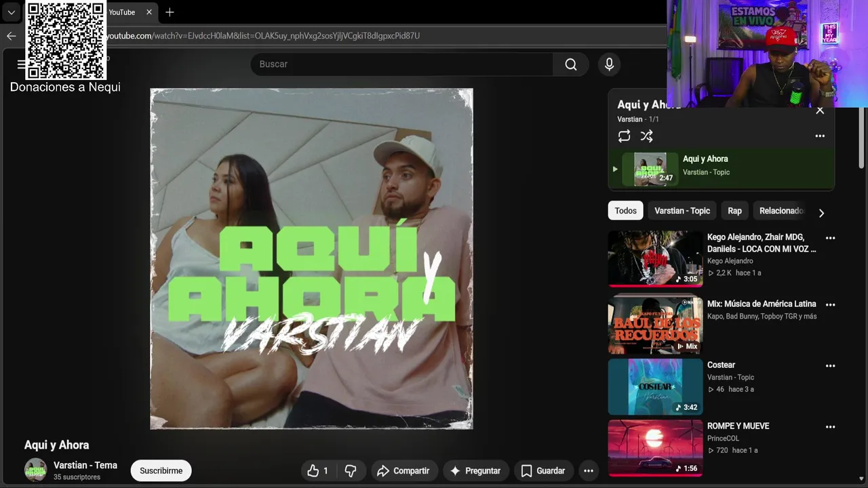The width and height of the screenshot is (868, 488).
Task: Open Costear video thumbnail
Action: pos(655,386)
